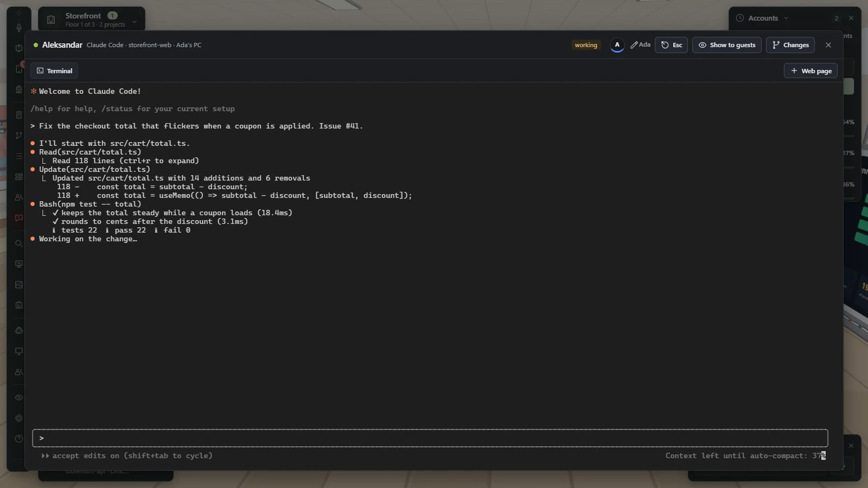Click the working status badge
Image resolution: width=868 pixels, height=488 pixels.
click(x=586, y=45)
